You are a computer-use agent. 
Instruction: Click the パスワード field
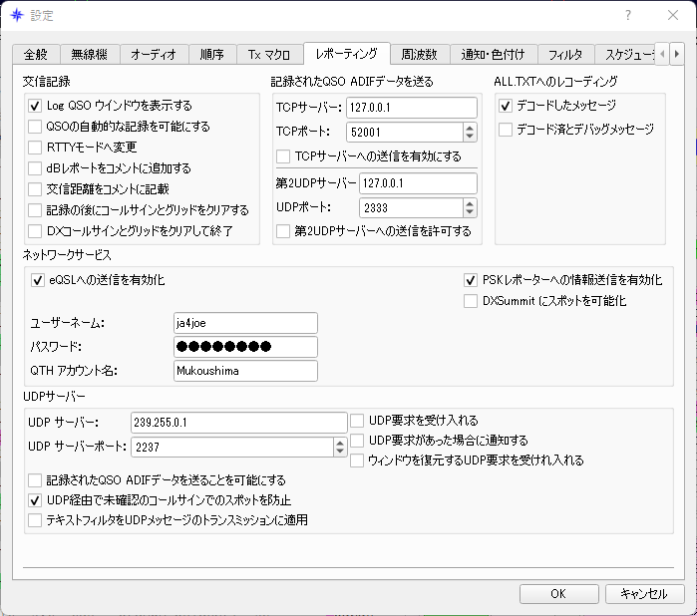pyautogui.click(x=245, y=347)
